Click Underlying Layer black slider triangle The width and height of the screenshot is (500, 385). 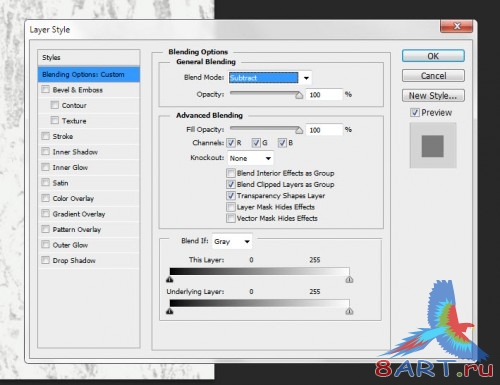tap(170, 311)
